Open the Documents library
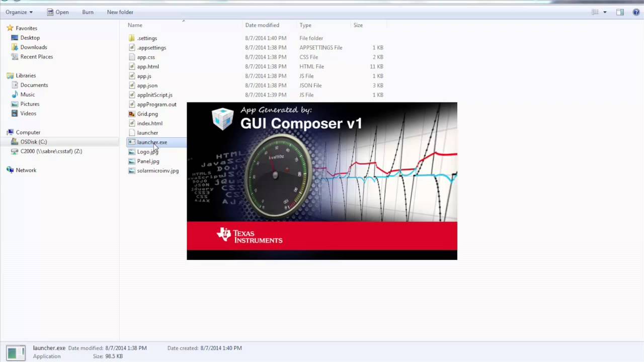Image resolution: width=644 pixels, height=362 pixels. (x=34, y=85)
